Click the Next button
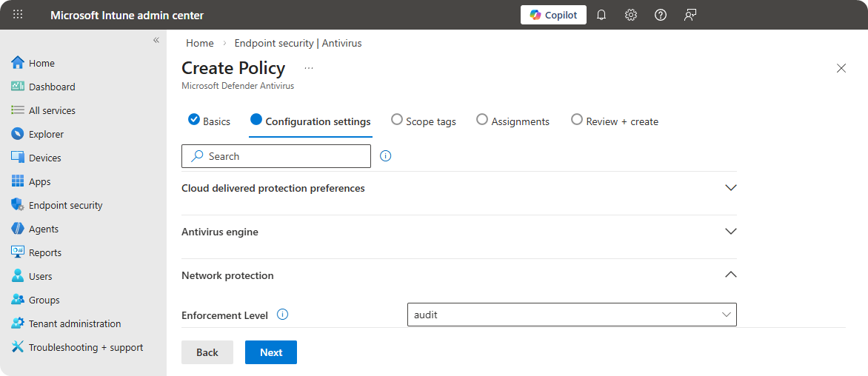 [x=271, y=352]
